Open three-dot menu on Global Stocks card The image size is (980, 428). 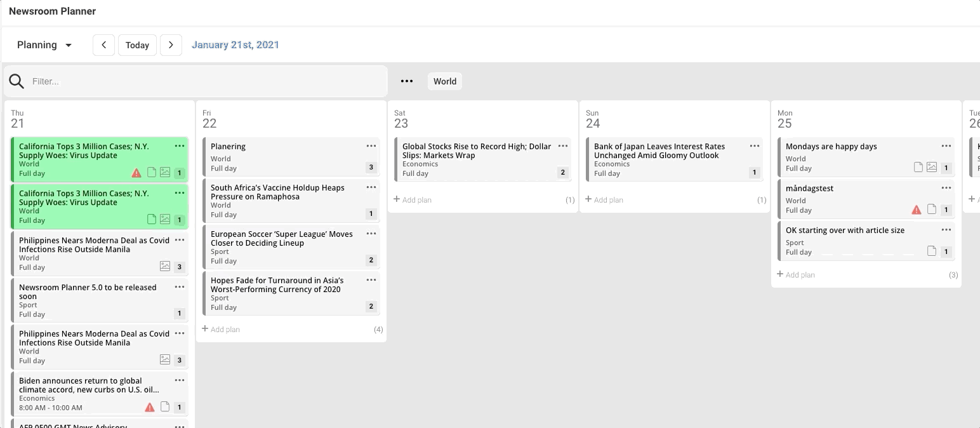click(563, 146)
